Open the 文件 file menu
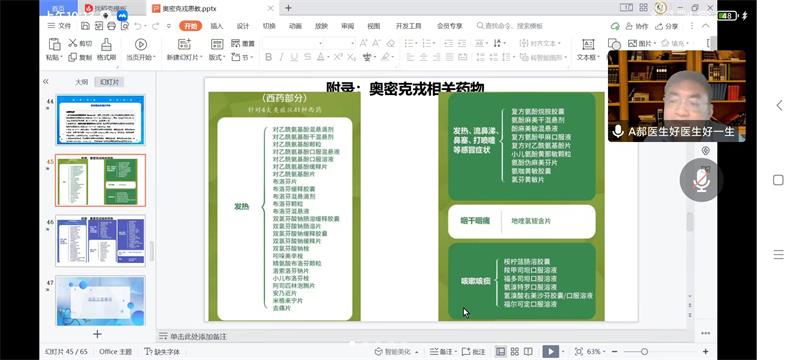 coord(60,26)
